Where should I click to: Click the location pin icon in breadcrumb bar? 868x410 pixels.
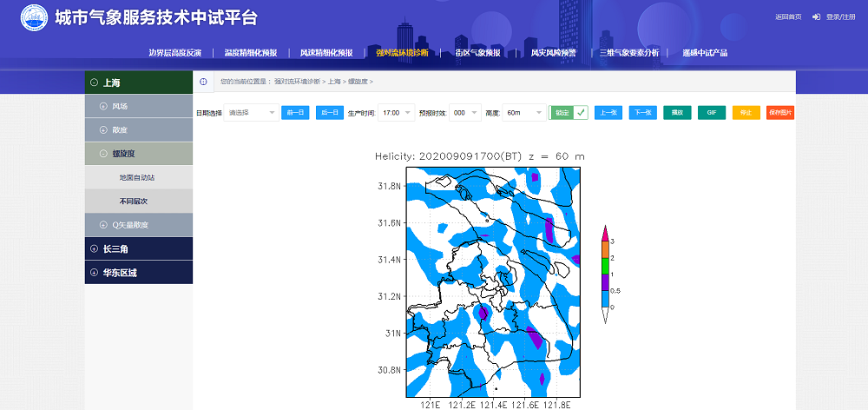(x=203, y=82)
